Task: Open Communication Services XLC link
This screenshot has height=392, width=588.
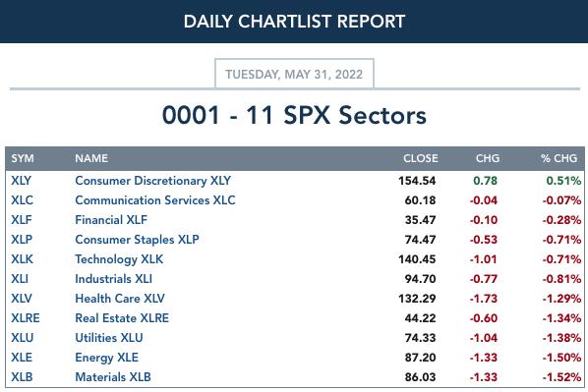Action: 155,200
